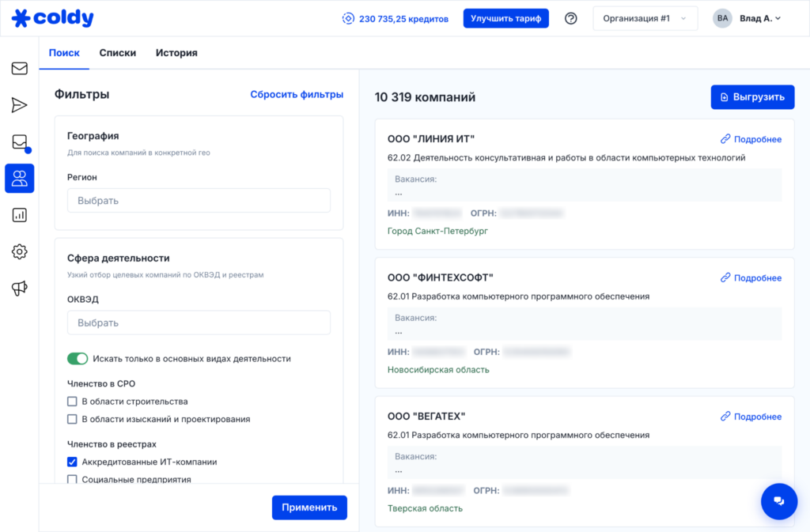Click the Улучшить тариф button

tap(505, 18)
